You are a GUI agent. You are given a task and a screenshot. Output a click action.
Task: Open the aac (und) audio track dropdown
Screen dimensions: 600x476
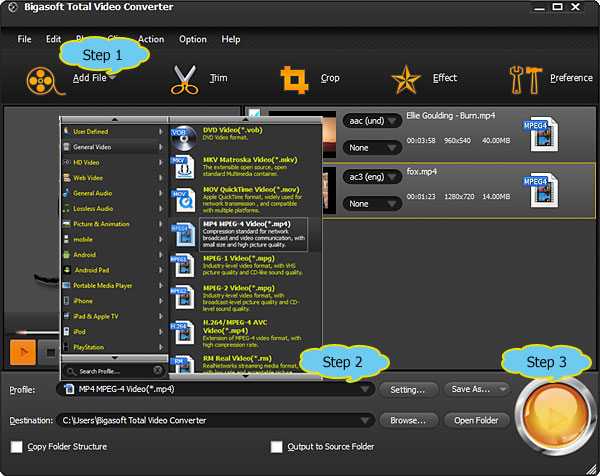coord(372,121)
